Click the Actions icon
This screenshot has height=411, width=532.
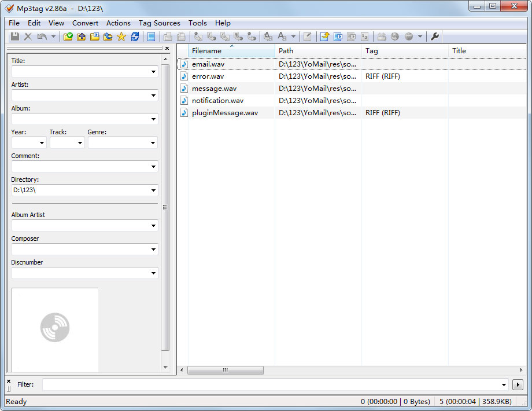[268, 36]
